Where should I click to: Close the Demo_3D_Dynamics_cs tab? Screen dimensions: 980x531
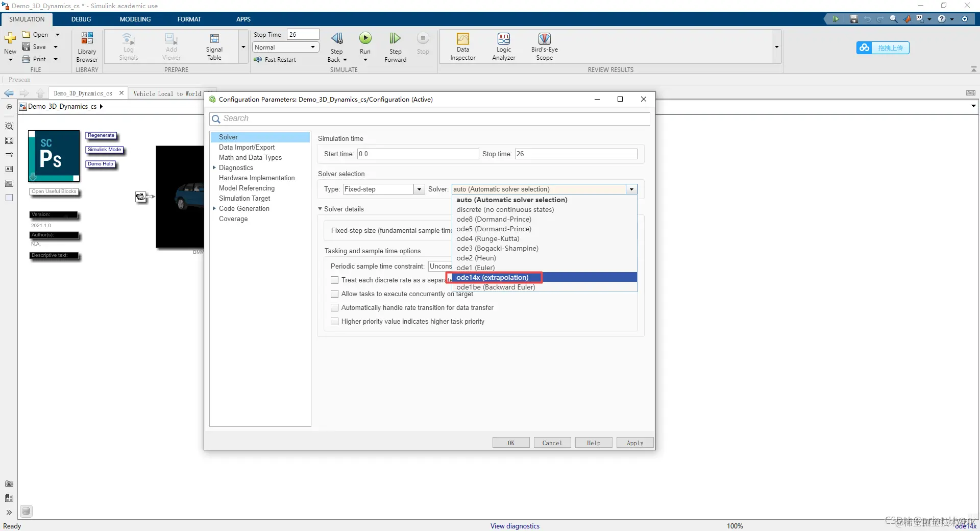click(121, 93)
